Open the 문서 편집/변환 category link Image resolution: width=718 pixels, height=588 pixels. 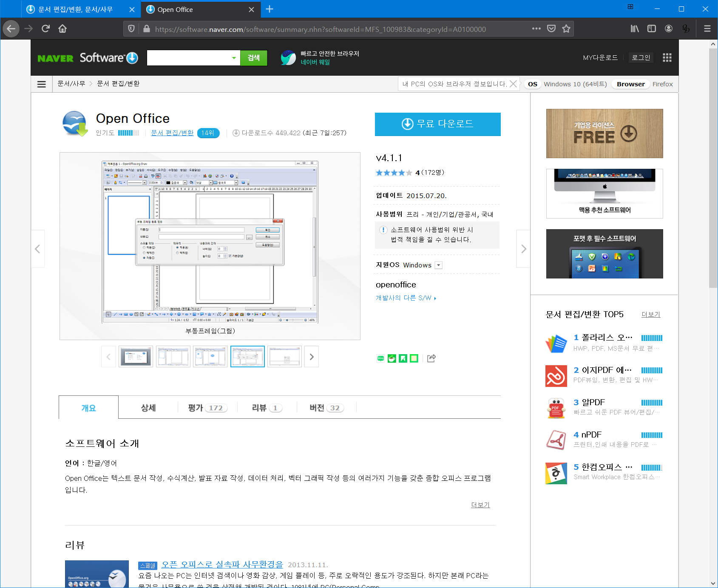click(x=172, y=133)
